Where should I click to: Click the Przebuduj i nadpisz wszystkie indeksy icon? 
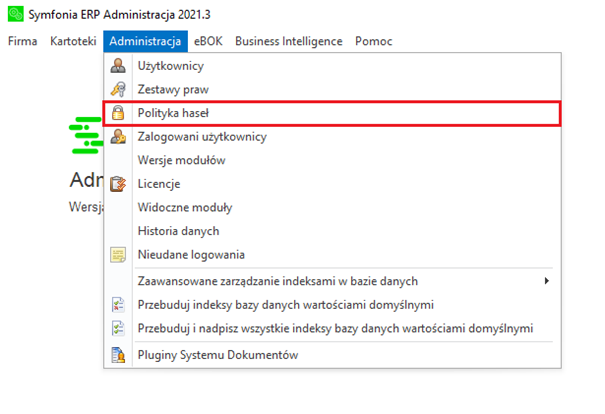point(118,328)
